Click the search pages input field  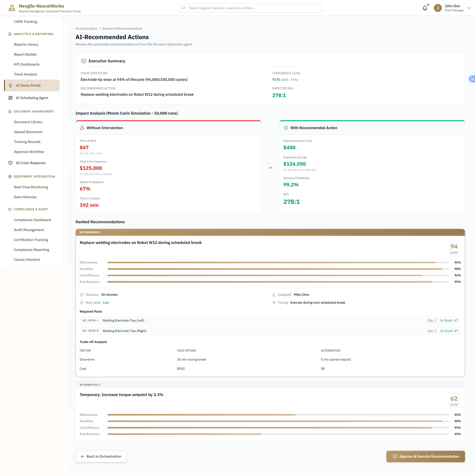(x=250, y=8)
